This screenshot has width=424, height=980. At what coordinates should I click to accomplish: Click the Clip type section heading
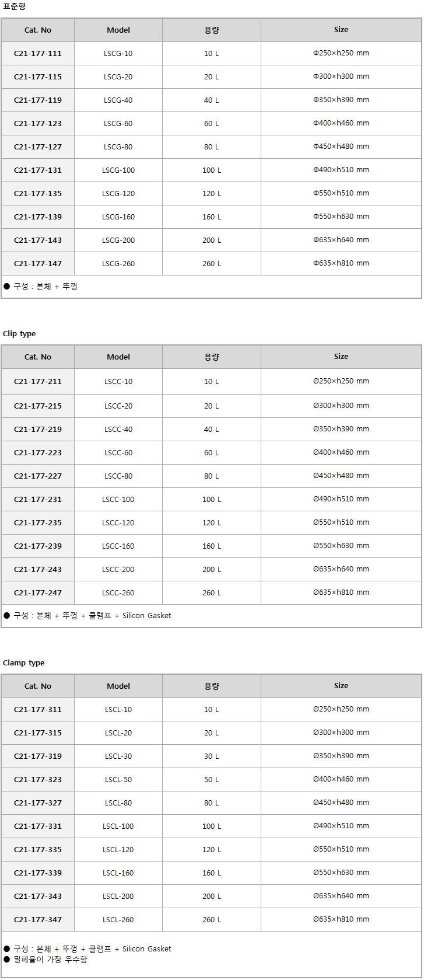19,334
